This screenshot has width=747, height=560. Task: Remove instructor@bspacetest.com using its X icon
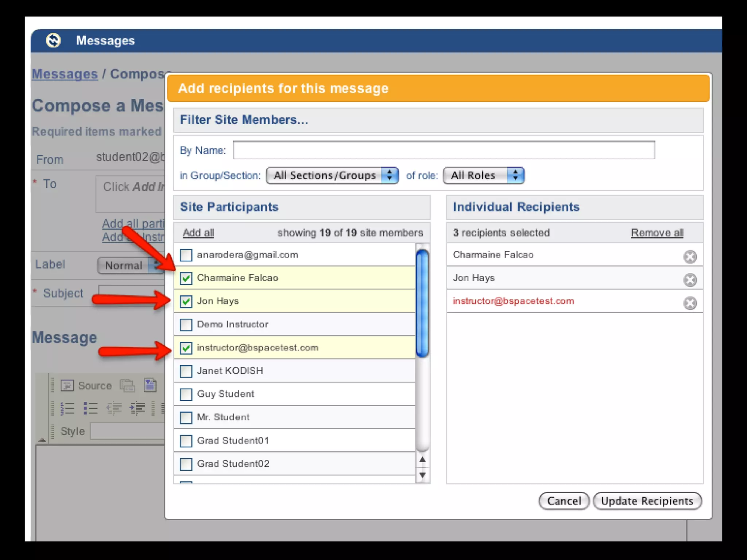click(x=690, y=303)
